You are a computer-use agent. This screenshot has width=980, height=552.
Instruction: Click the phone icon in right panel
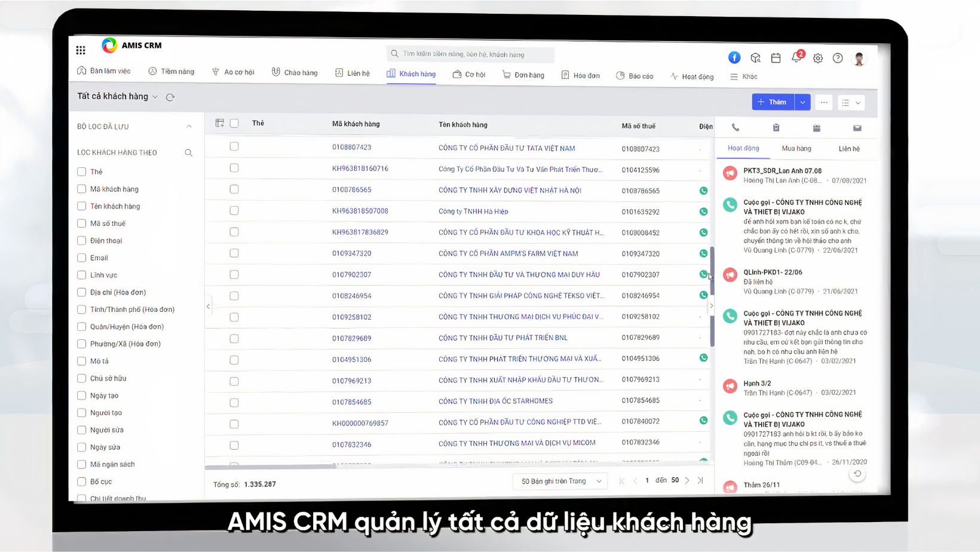click(736, 128)
